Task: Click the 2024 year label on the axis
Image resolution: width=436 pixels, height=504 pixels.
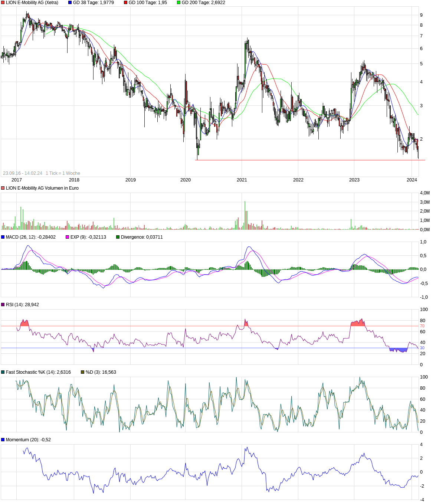Action: click(x=412, y=180)
